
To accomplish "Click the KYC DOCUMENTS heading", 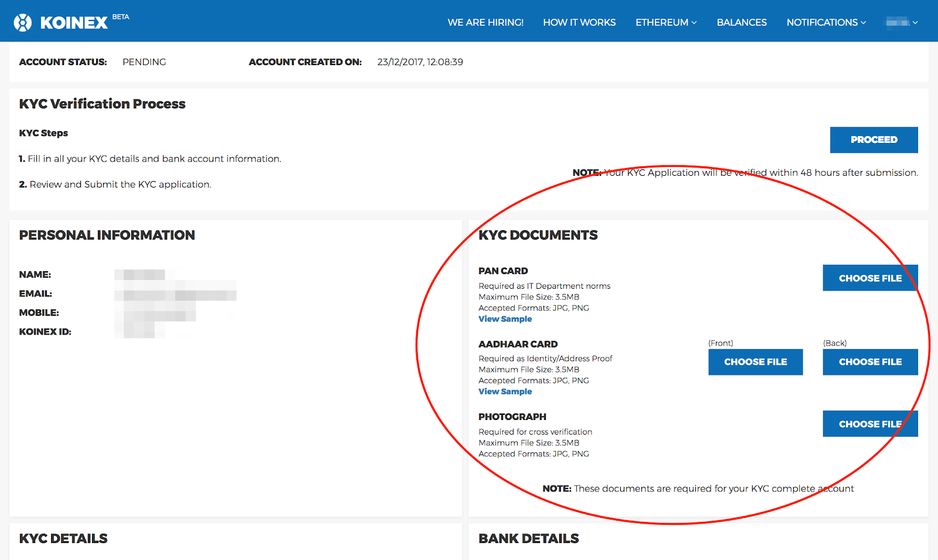I will click(538, 235).
